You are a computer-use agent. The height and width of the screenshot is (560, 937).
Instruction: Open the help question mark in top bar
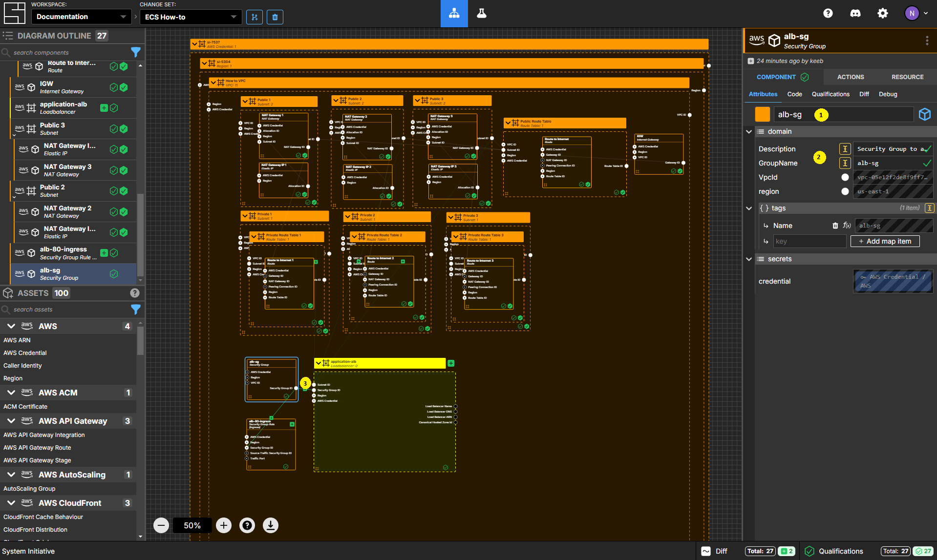point(828,14)
